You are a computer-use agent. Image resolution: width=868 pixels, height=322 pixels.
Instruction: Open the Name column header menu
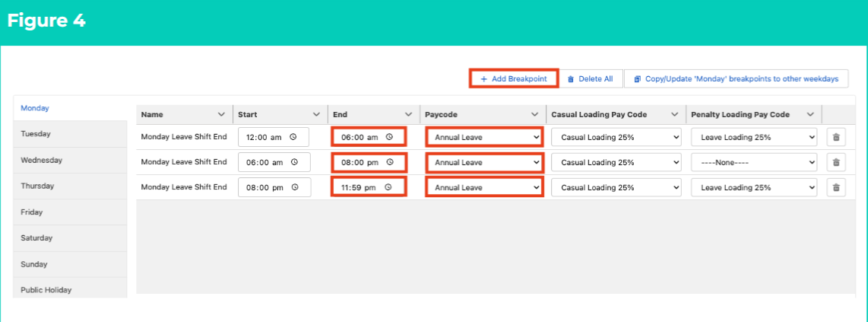(x=221, y=115)
